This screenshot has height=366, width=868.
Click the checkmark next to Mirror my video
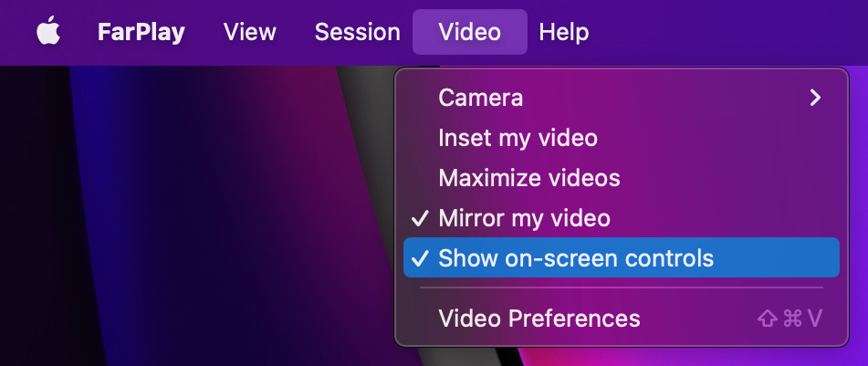coord(420,219)
